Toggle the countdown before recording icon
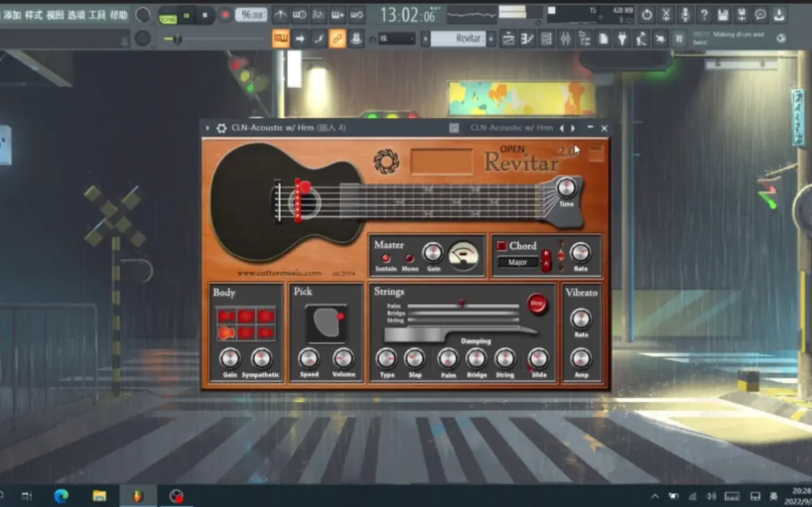 click(318, 15)
